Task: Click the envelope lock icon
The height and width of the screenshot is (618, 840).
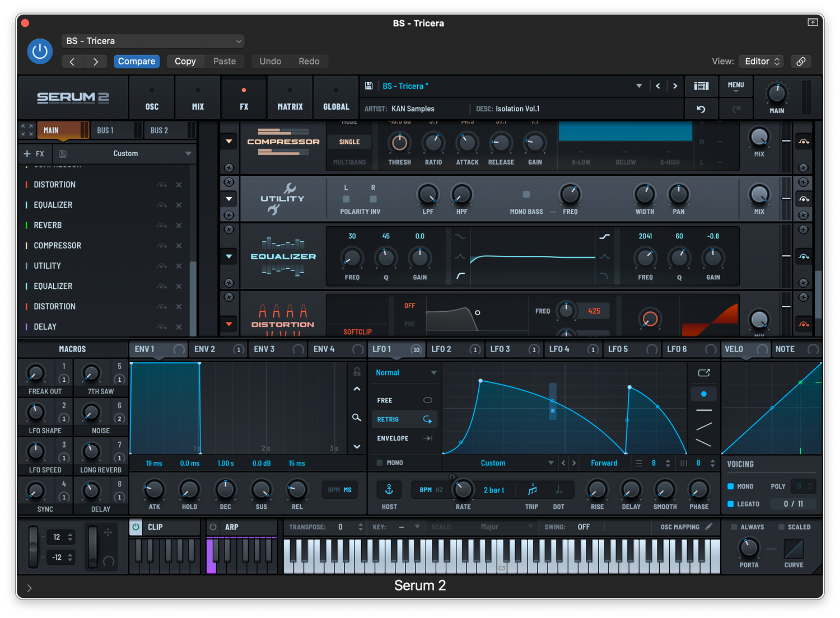Action: pos(357,371)
